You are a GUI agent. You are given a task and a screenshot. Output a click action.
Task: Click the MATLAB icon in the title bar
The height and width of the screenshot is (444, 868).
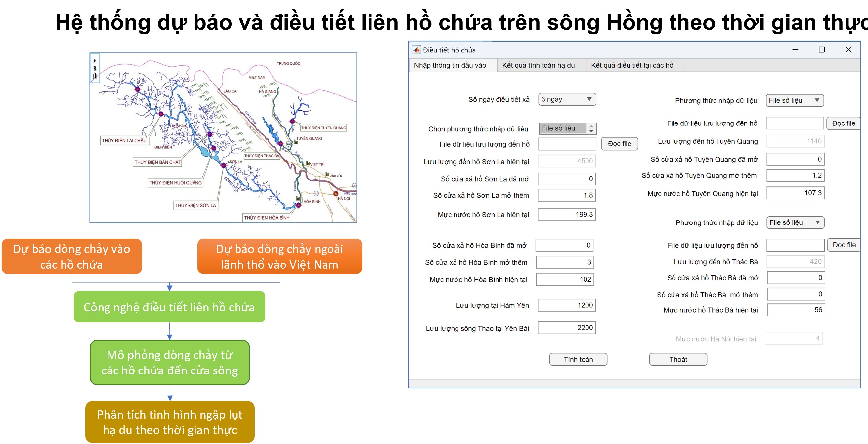(417, 50)
